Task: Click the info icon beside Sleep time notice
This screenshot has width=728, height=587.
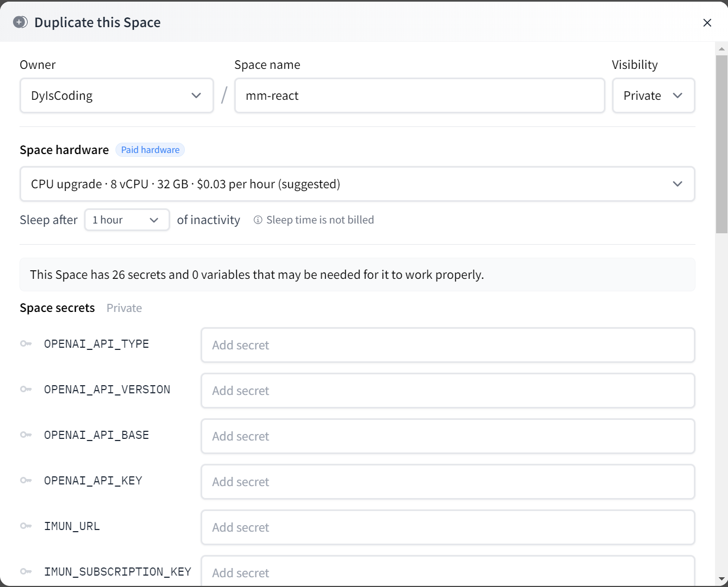Action: tap(258, 220)
